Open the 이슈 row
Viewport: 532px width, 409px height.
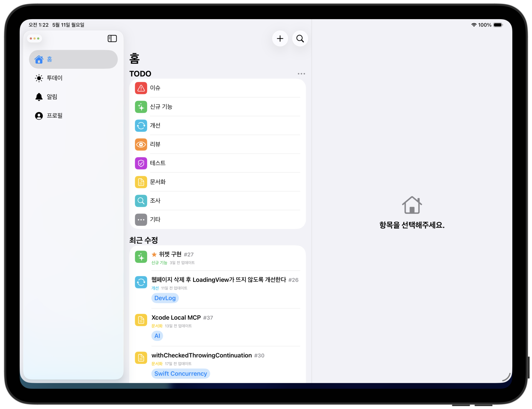(x=218, y=88)
